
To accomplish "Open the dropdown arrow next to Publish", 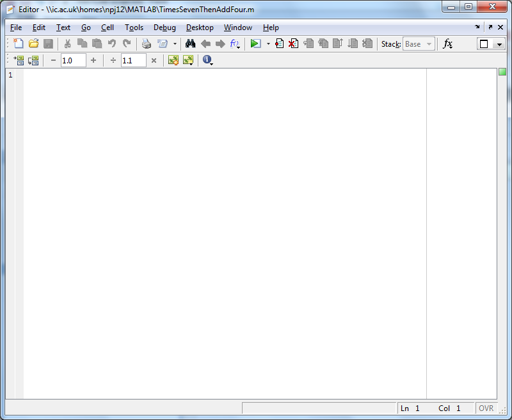I will point(175,44).
